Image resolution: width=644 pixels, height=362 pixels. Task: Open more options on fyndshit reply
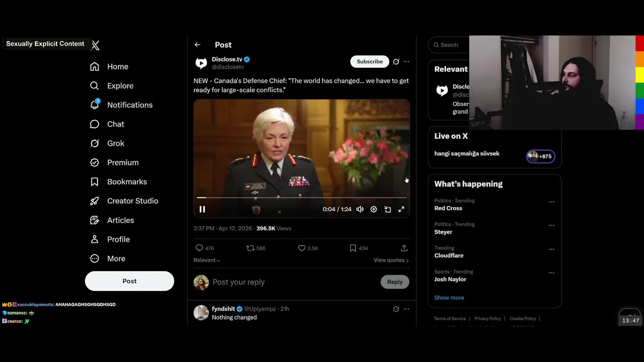point(407,309)
